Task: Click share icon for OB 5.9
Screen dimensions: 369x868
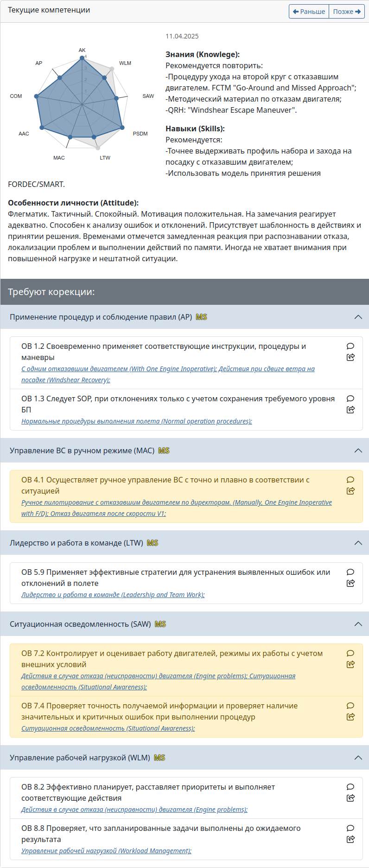Action: coord(350,583)
